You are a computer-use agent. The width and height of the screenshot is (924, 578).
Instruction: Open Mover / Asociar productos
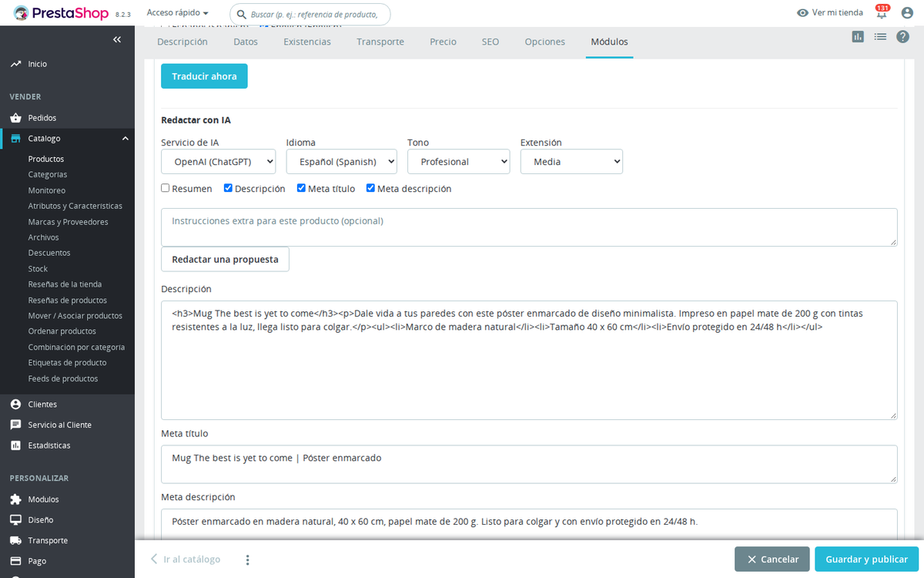[x=75, y=316]
